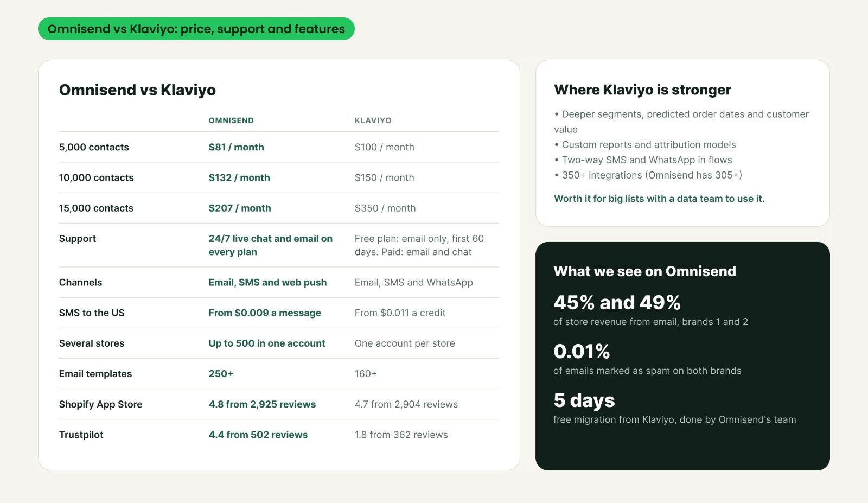Click '4.4 from 502 reviews' cell
Screen dimensions: 868x503
click(x=258, y=435)
